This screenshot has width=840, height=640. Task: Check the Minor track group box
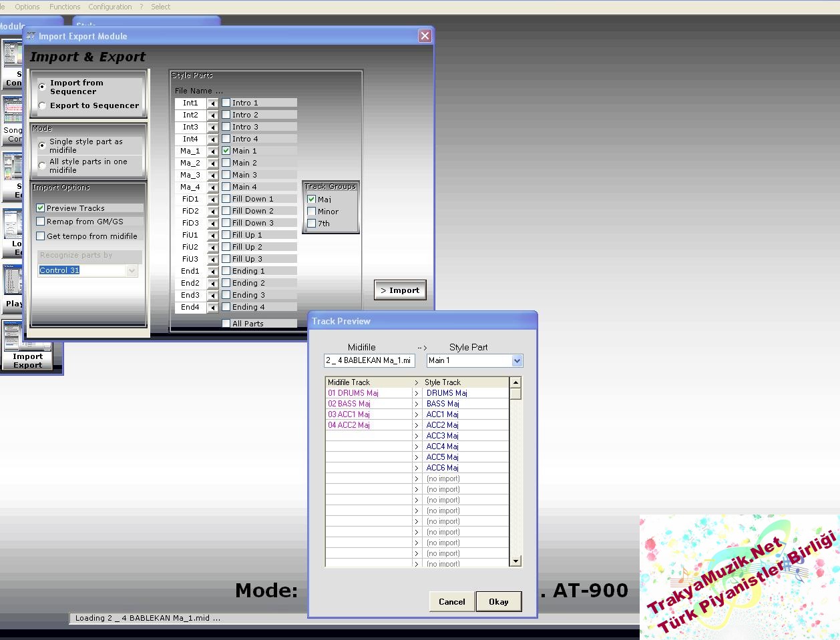click(x=311, y=212)
